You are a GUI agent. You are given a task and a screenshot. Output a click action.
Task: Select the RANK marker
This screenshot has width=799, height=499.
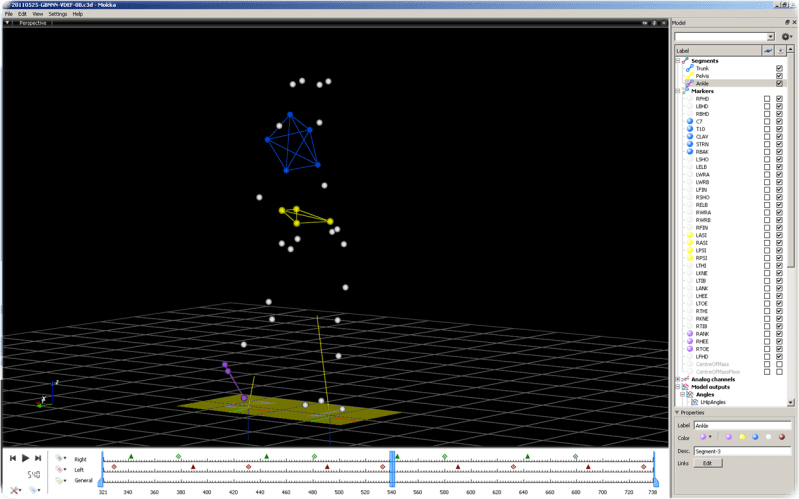coord(702,334)
